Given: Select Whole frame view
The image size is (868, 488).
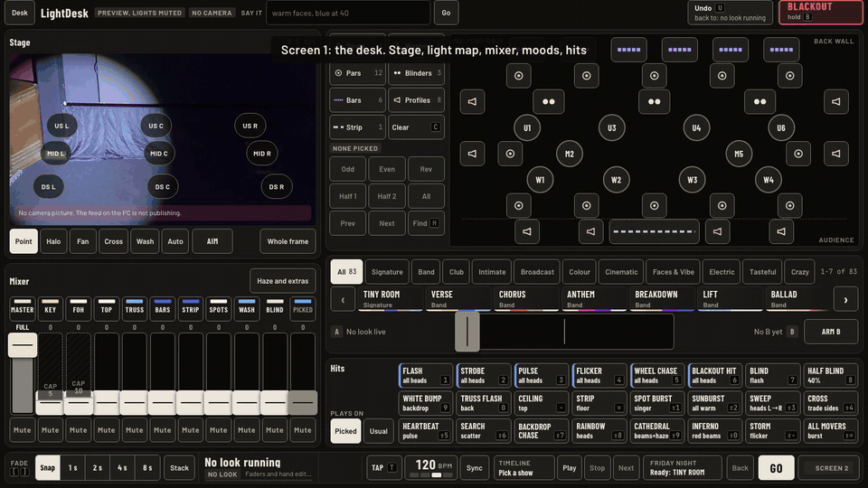Looking at the screenshot, I should coord(288,241).
